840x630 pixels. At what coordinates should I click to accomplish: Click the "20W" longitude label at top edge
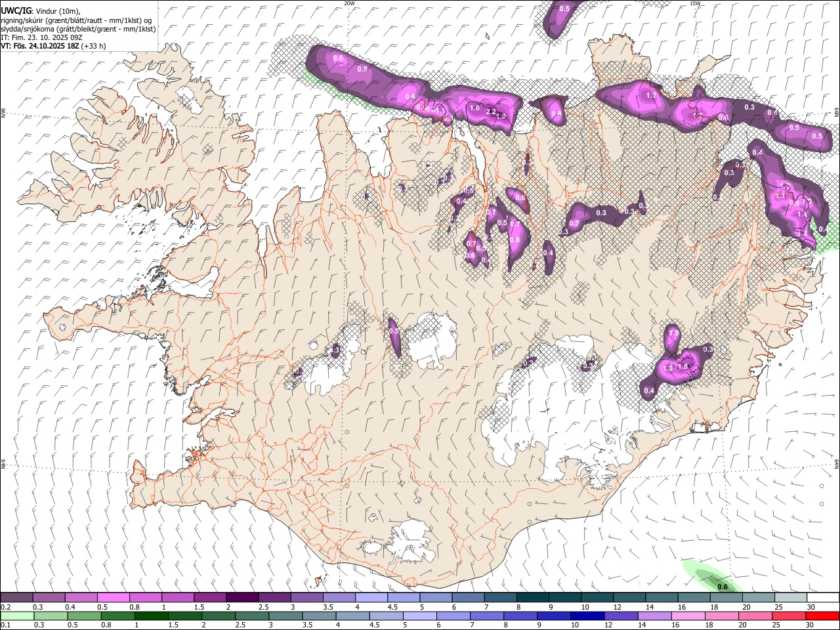[x=349, y=3]
